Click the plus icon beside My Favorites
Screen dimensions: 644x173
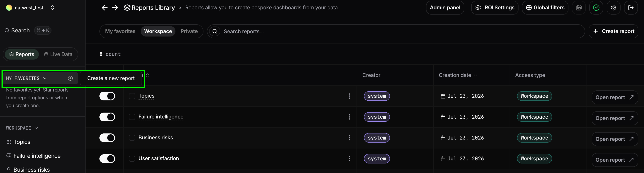pyautogui.click(x=71, y=78)
